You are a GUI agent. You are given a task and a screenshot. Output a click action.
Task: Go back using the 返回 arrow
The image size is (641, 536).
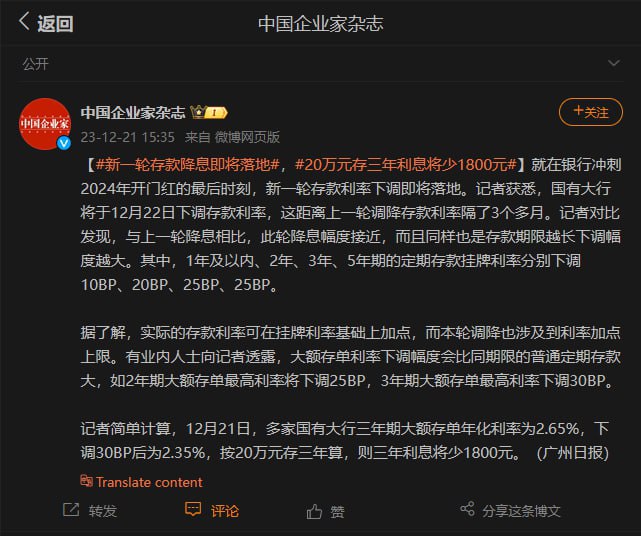click(24, 21)
